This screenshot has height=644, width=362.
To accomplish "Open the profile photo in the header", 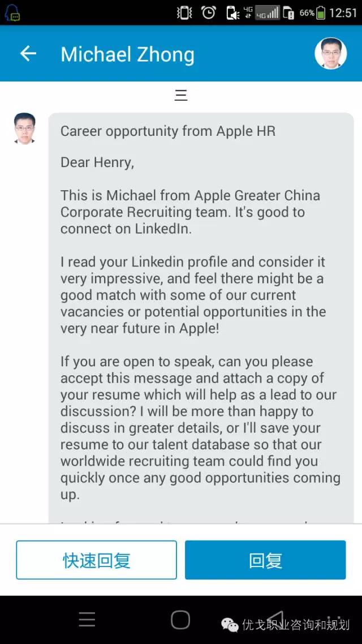I will pyautogui.click(x=330, y=54).
